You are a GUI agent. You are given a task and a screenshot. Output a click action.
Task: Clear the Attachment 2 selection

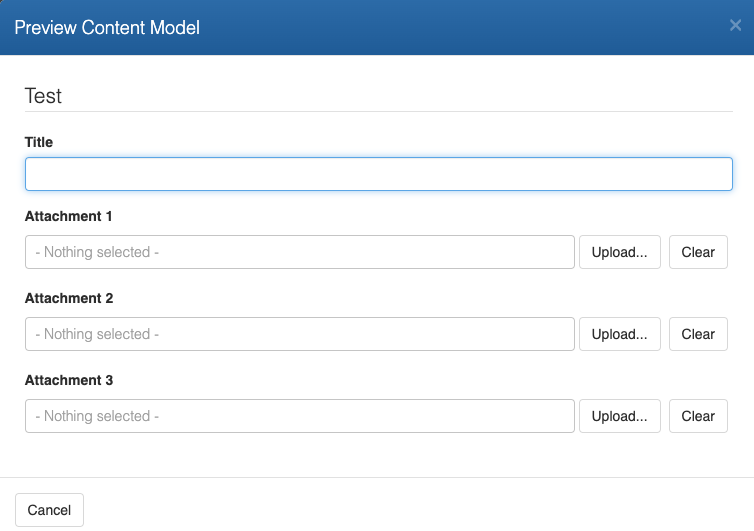coord(698,334)
